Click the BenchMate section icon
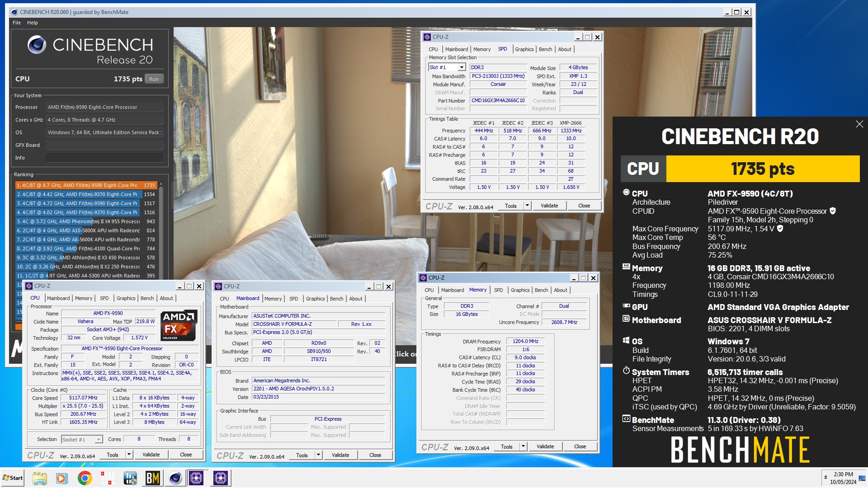The width and height of the screenshot is (868, 488). point(626,419)
